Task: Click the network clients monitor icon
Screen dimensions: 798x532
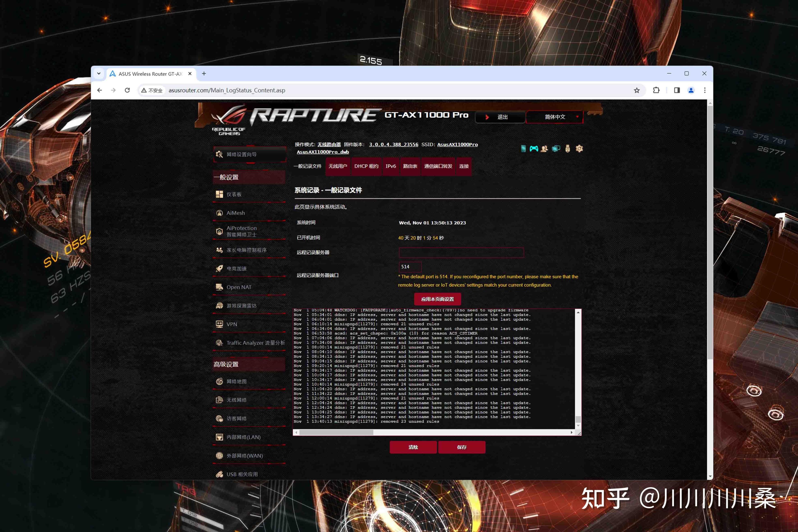Action: coord(556,149)
